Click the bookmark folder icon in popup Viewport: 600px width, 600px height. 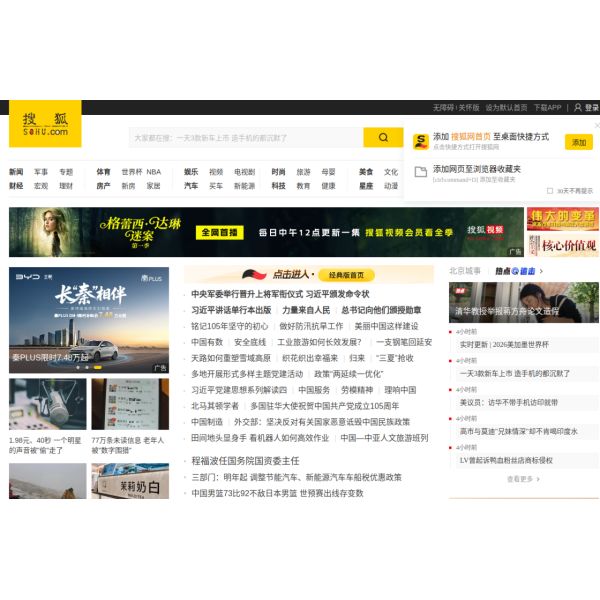pyautogui.click(x=421, y=172)
